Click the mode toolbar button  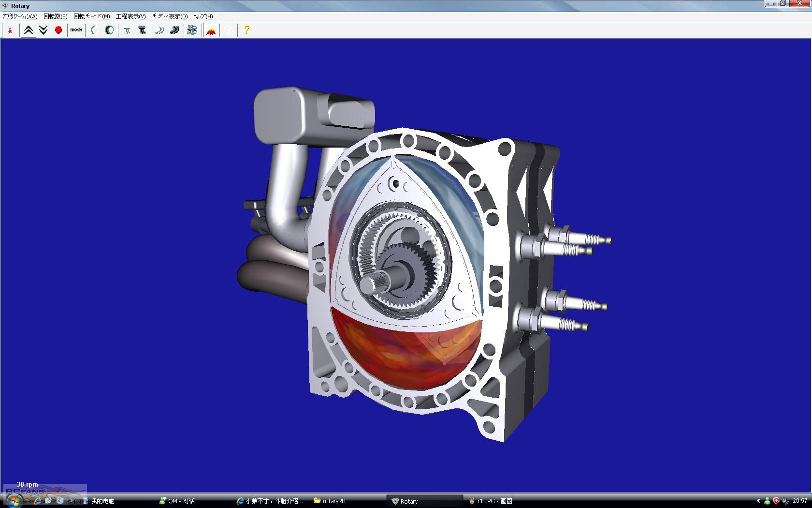point(76,30)
